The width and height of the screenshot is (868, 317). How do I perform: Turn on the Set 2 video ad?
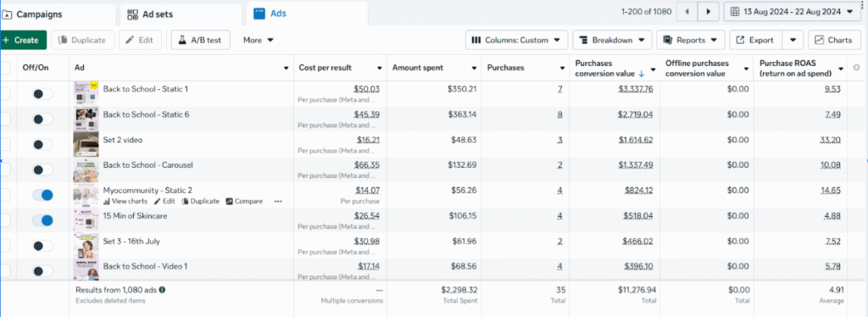(42, 144)
